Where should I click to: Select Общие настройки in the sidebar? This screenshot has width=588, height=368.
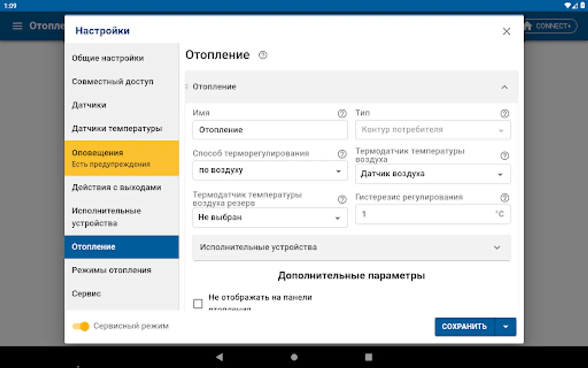pos(122,58)
